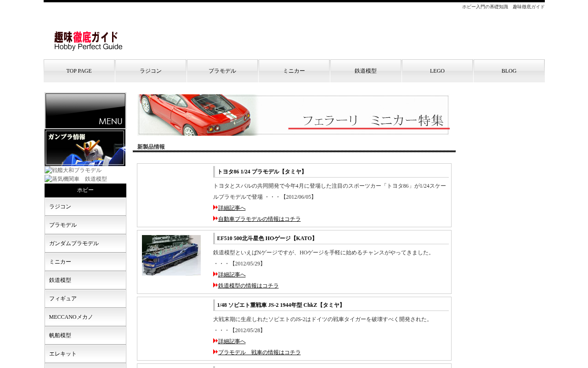Click the 戦艦大和プラモデル image link
Viewport: 588px width, 368px height.
click(x=73, y=170)
